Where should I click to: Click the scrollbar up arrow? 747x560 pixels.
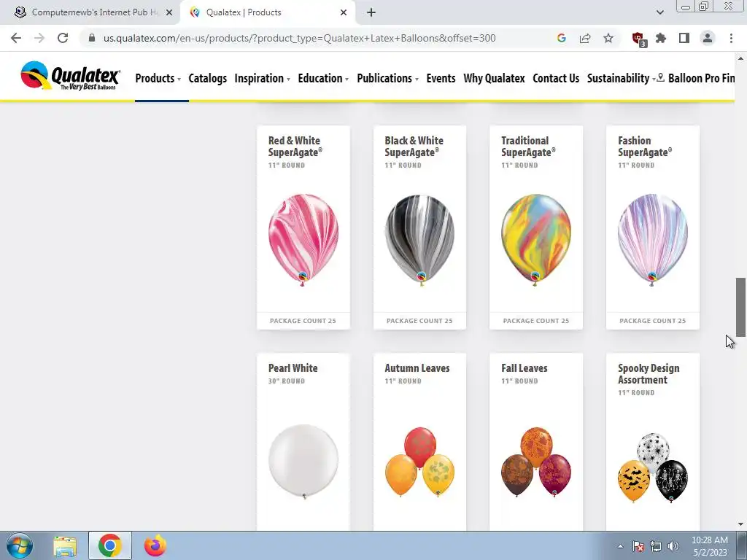740,58
